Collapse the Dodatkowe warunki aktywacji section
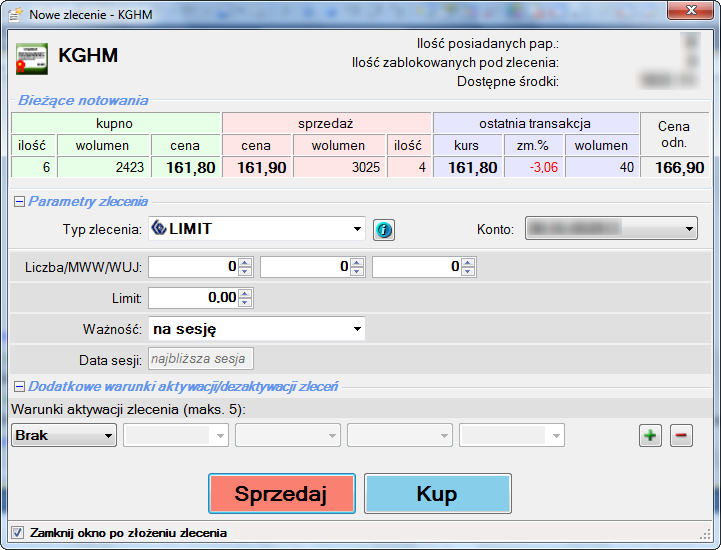 click(x=19, y=386)
